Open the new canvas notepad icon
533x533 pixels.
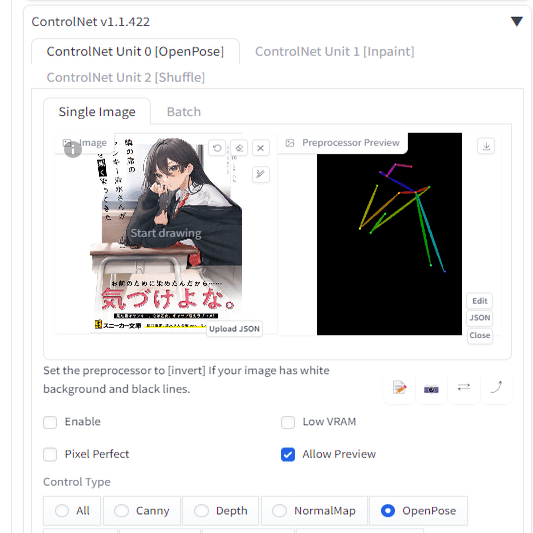coord(399,388)
